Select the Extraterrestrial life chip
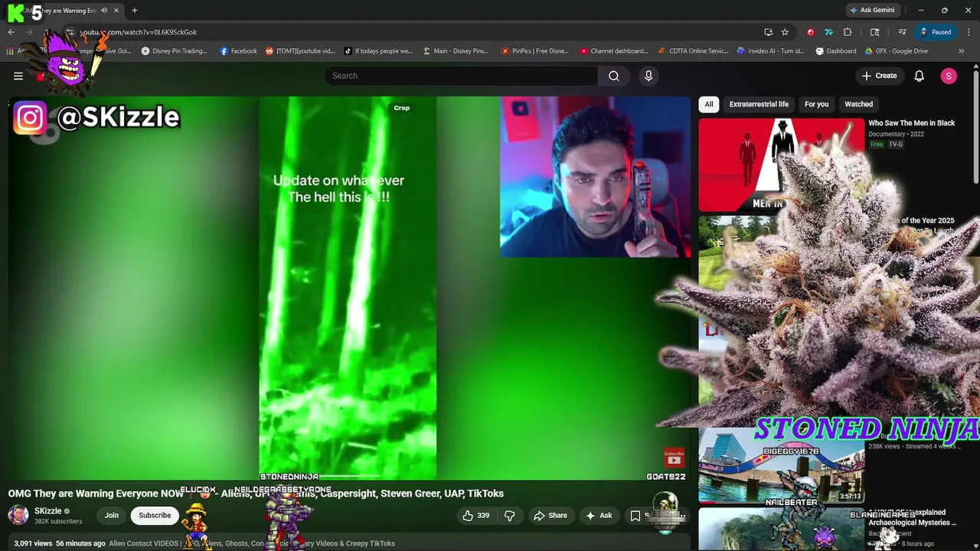This screenshot has width=980, height=551. (759, 104)
